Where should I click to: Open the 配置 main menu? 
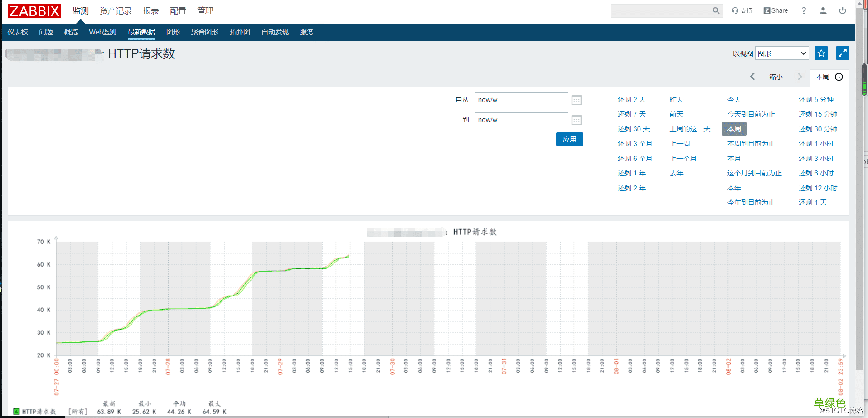(178, 10)
